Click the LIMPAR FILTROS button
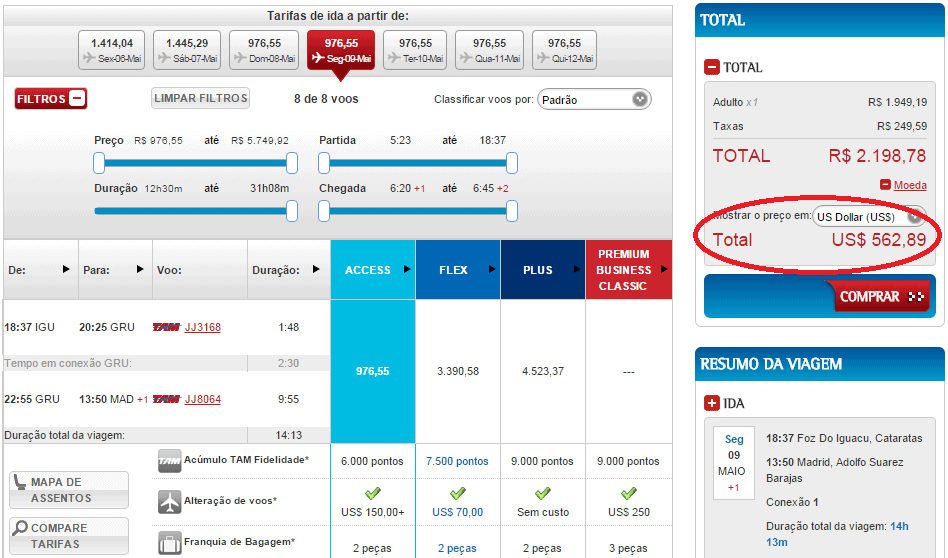 [x=201, y=98]
